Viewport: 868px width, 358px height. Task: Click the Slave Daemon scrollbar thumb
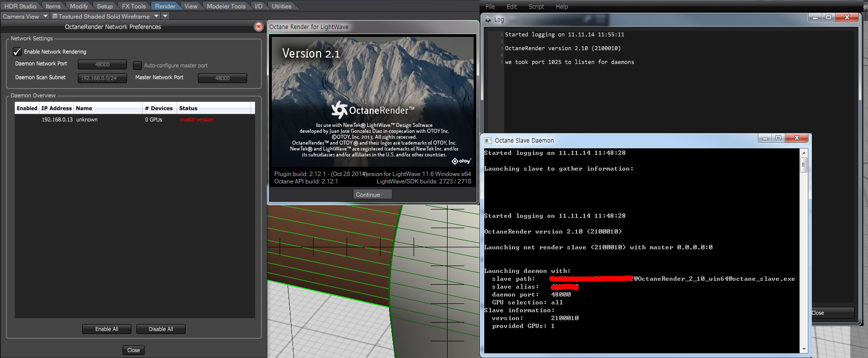click(x=804, y=165)
